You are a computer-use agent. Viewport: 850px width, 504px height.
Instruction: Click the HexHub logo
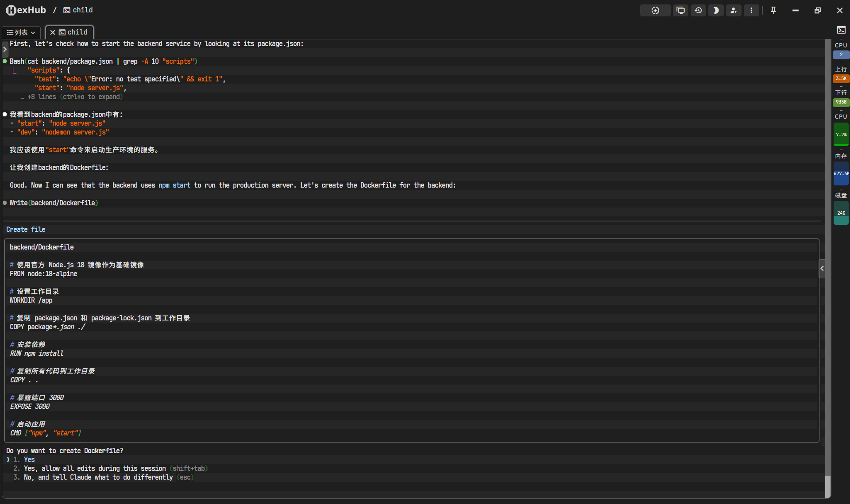[x=26, y=10]
